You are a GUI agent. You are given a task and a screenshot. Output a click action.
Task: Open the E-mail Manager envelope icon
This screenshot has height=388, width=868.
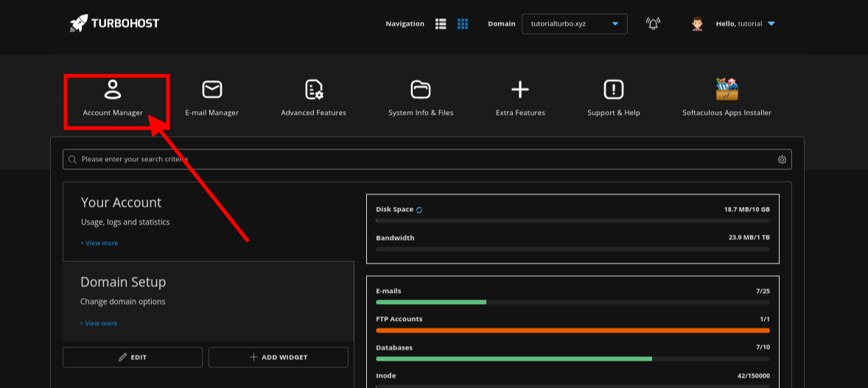pyautogui.click(x=212, y=90)
